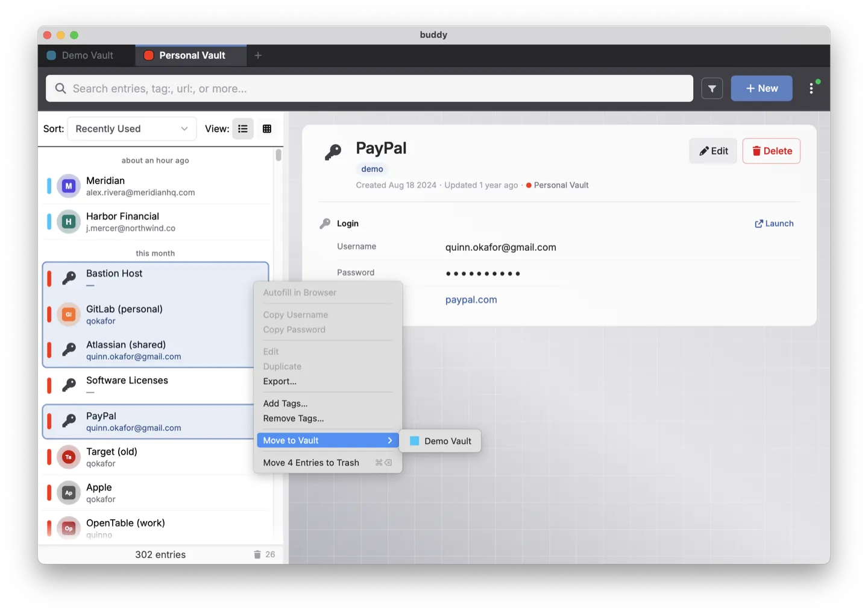Click the + New button
Image resolution: width=868 pixels, height=614 pixels.
point(761,89)
